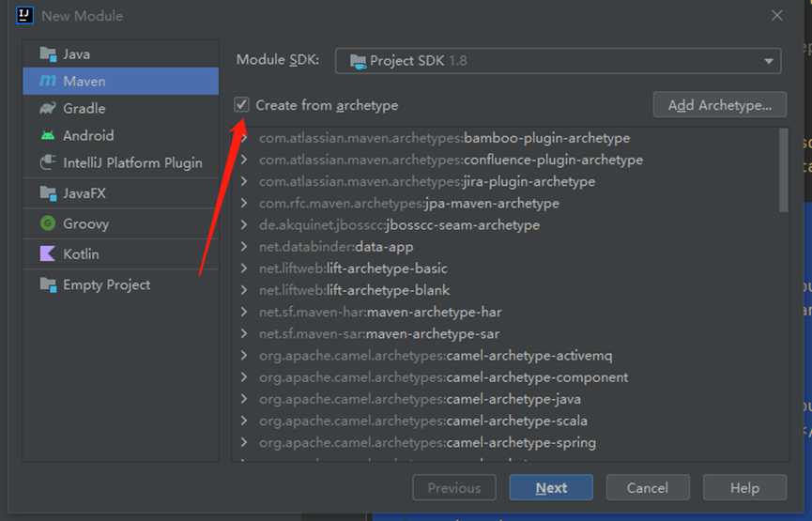This screenshot has width=812, height=521.
Task: Select the Java module type
Action: click(x=121, y=54)
